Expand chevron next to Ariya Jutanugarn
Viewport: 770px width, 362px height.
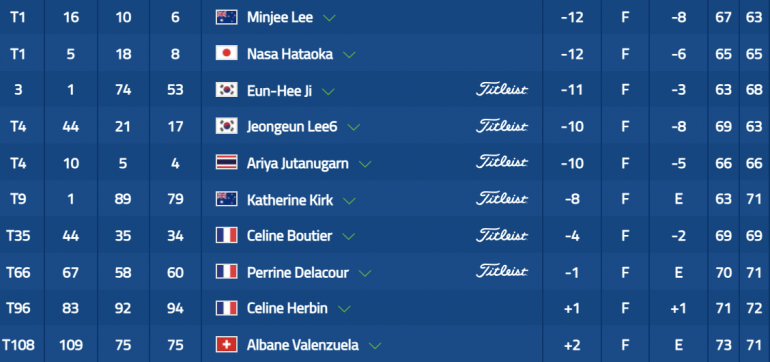point(365,164)
